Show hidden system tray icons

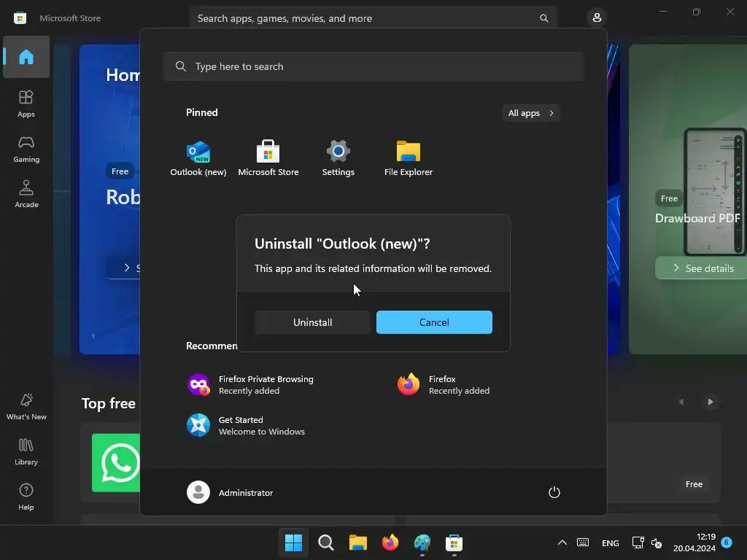(562, 542)
